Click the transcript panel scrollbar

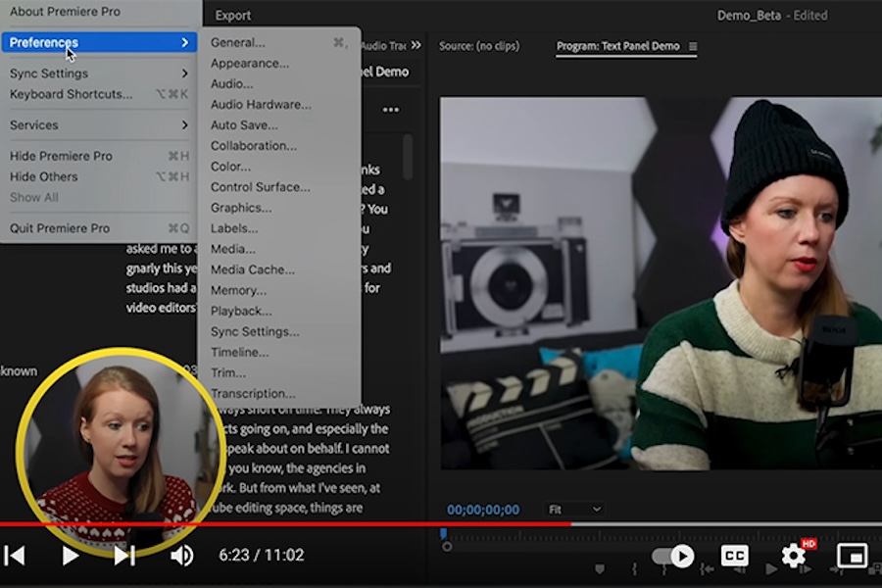[x=408, y=157]
